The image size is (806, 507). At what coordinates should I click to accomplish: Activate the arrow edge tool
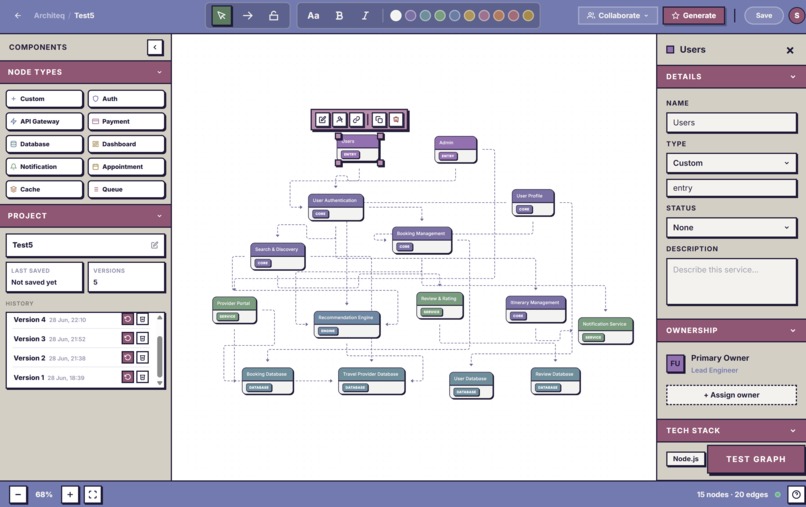click(248, 15)
